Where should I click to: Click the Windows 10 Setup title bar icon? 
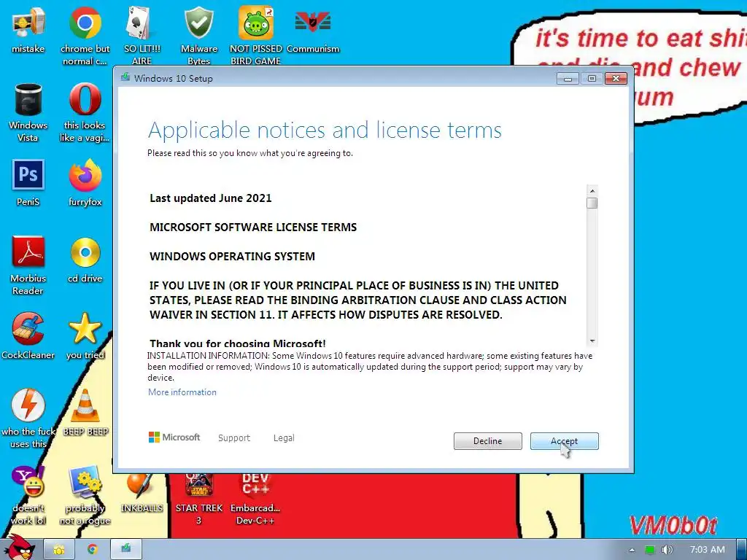point(125,77)
